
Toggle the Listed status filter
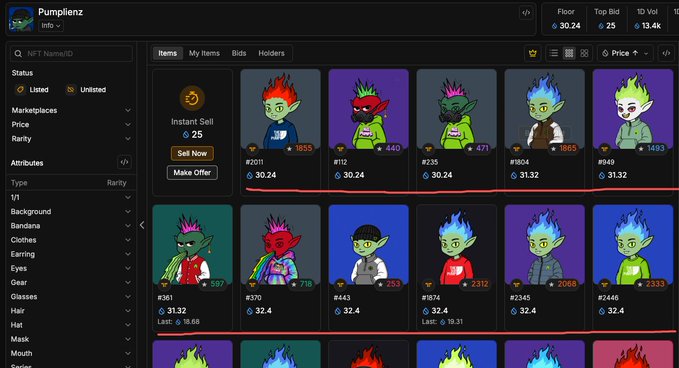coord(32,90)
